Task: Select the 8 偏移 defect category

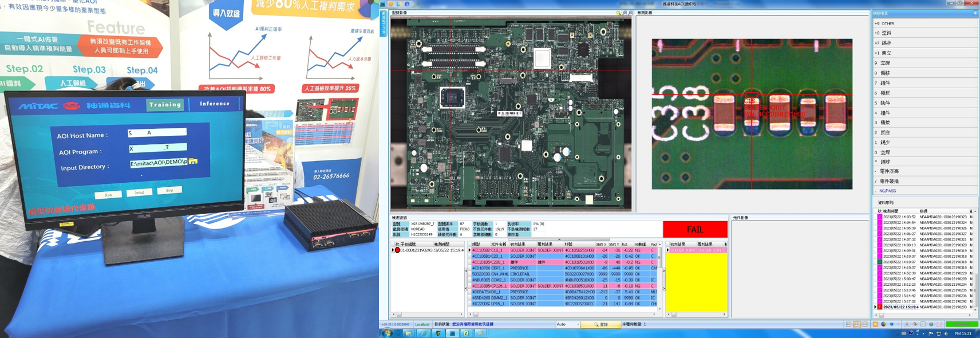Action: click(925, 73)
